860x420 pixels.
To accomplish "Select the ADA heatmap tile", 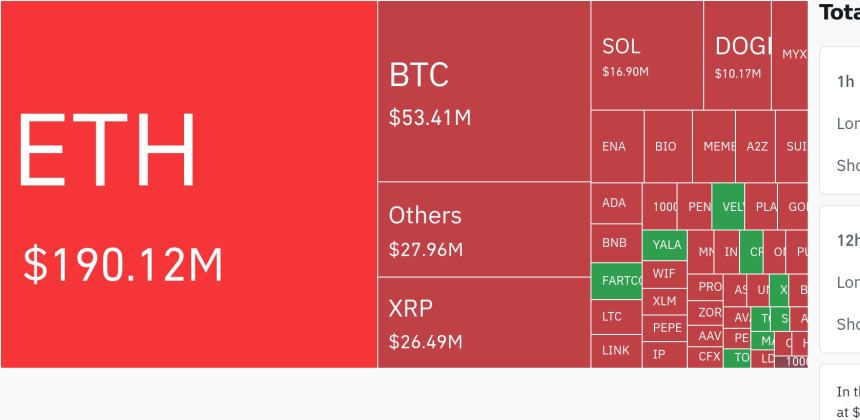I will [615, 203].
